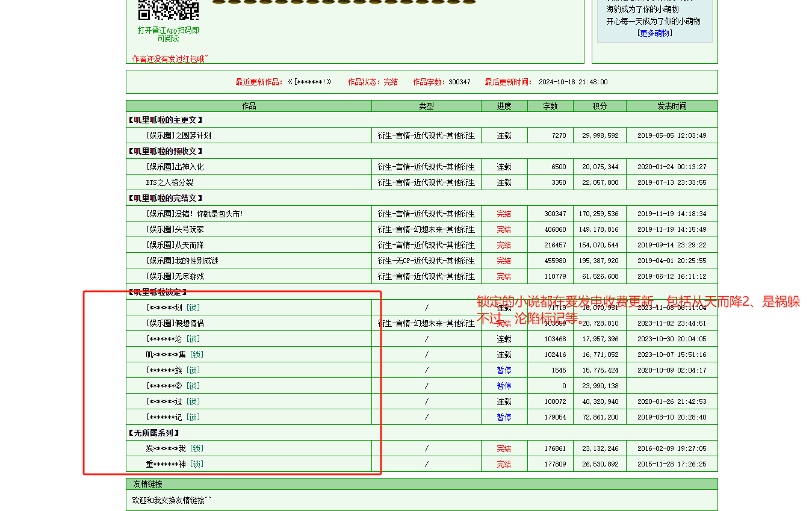The image size is (812, 511).
Task: Open novel BTS之人格分裂
Action: pyautogui.click(x=169, y=182)
